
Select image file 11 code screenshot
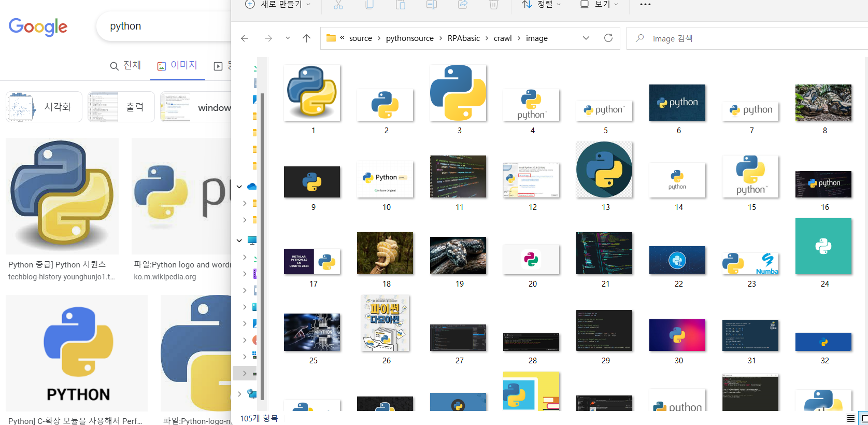458,176
